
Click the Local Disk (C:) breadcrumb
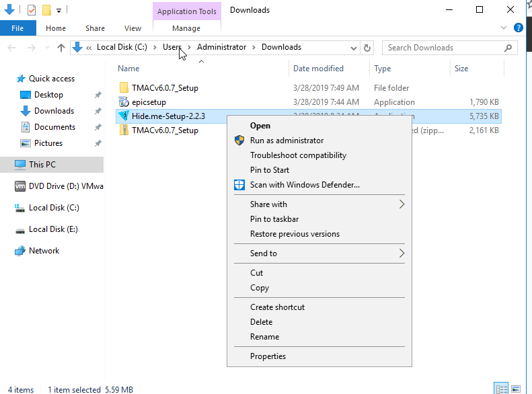coord(122,47)
